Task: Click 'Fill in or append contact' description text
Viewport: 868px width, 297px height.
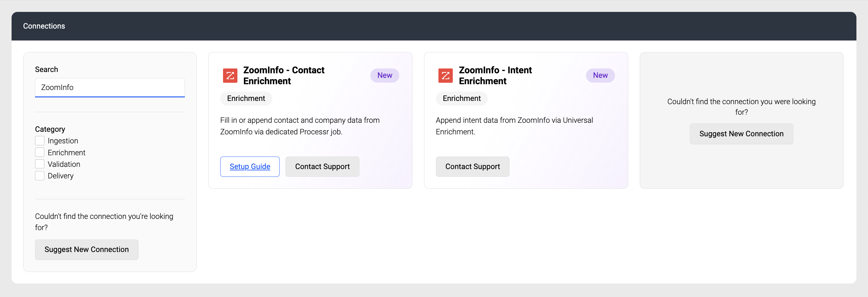Action: pyautogui.click(x=300, y=126)
